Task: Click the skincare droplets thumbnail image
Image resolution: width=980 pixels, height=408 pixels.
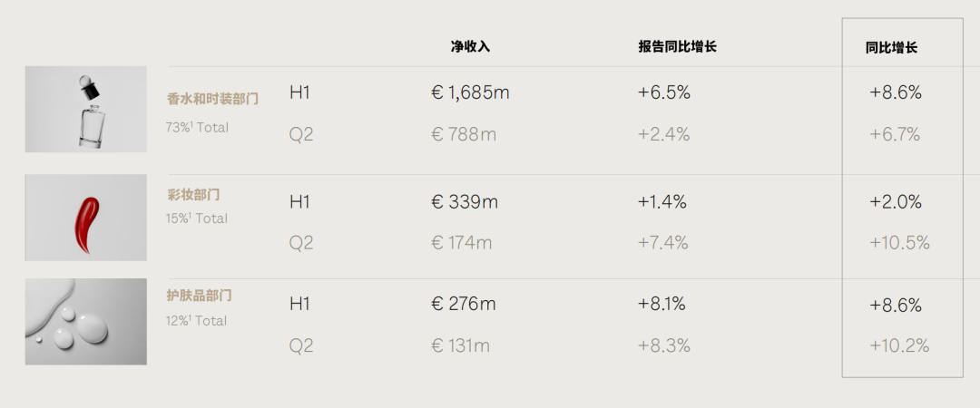Action: pos(85,321)
